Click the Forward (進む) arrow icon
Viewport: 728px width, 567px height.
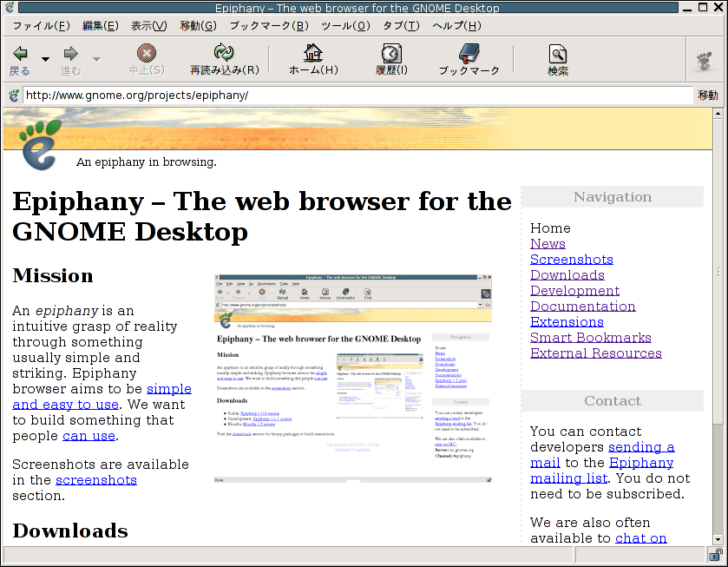[70, 54]
